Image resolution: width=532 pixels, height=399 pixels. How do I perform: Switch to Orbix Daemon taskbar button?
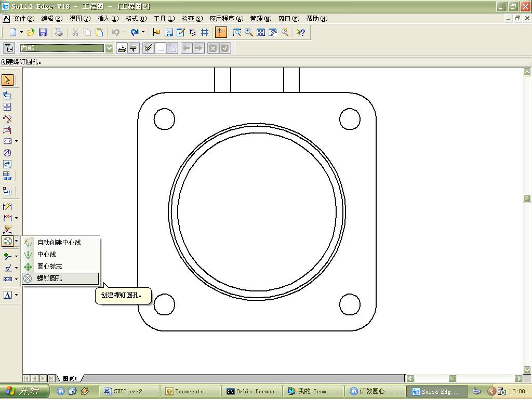252,392
